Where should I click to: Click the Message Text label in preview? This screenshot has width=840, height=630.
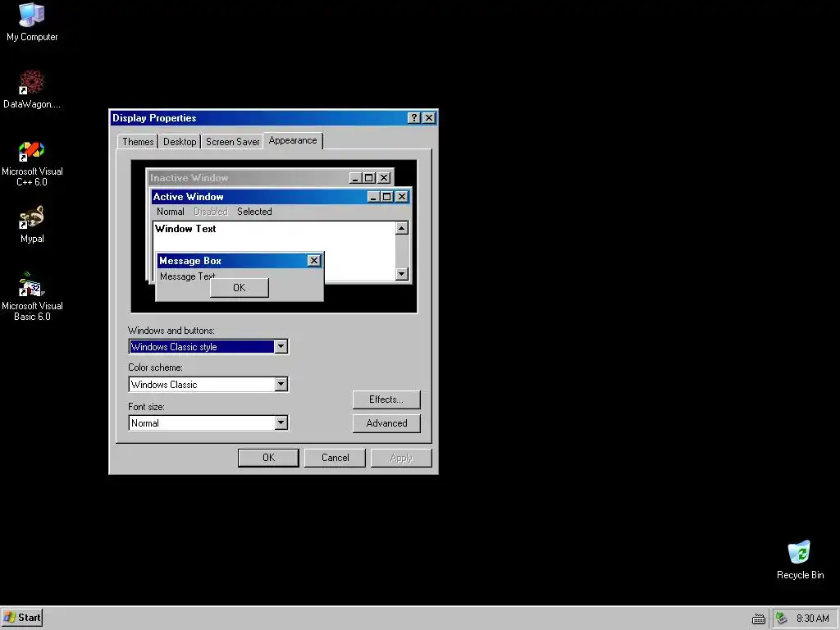pyautogui.click(x=188, y=276)
